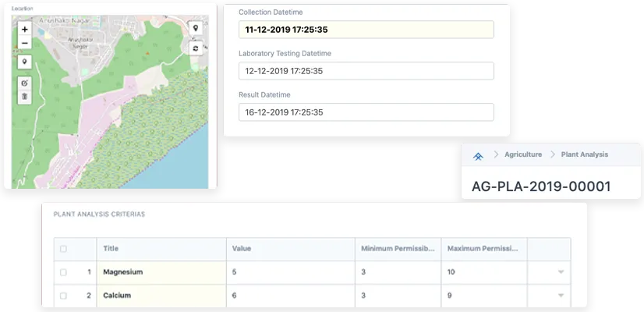Zoom in on the location map
644x312 pixels.
25,29
